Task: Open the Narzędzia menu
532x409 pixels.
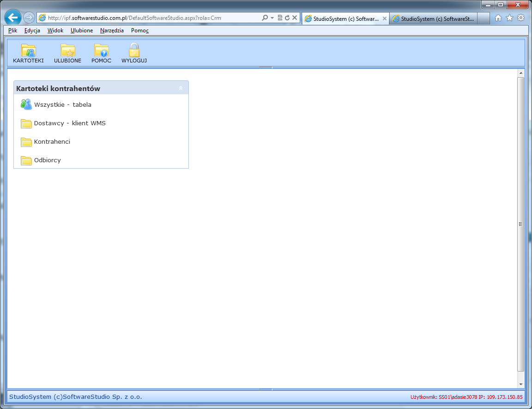Action: [x=112, y=31]
